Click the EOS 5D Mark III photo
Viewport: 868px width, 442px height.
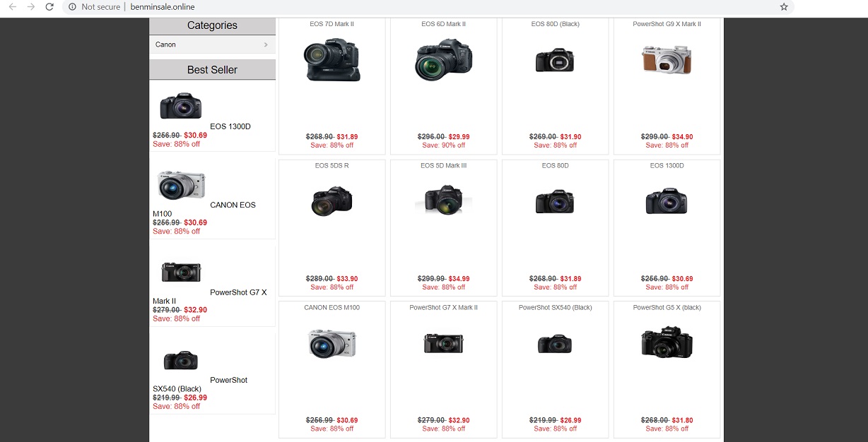point(444,201)
